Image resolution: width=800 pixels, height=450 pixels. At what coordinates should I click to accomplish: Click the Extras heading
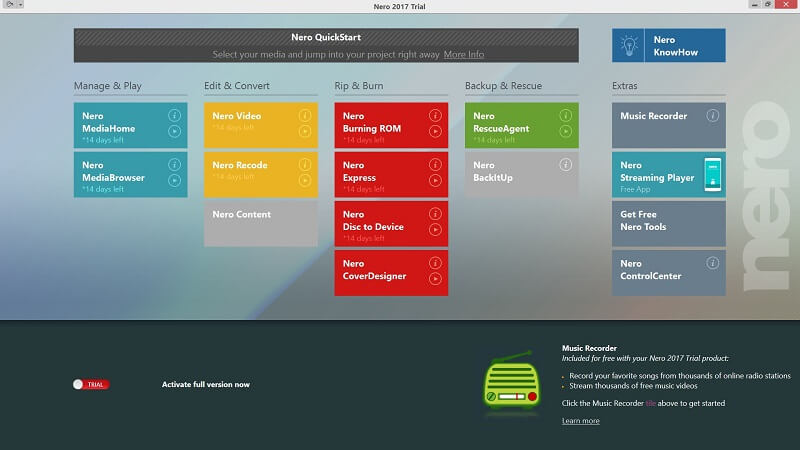(x=624, y=86)
